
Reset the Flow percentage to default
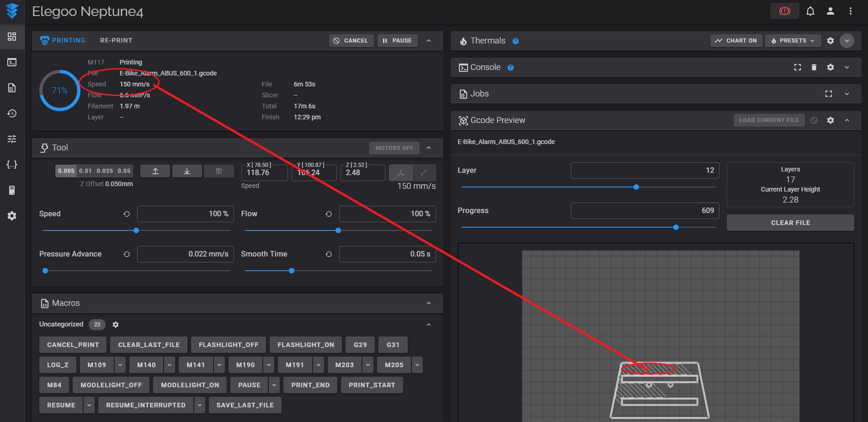point(329,214)
